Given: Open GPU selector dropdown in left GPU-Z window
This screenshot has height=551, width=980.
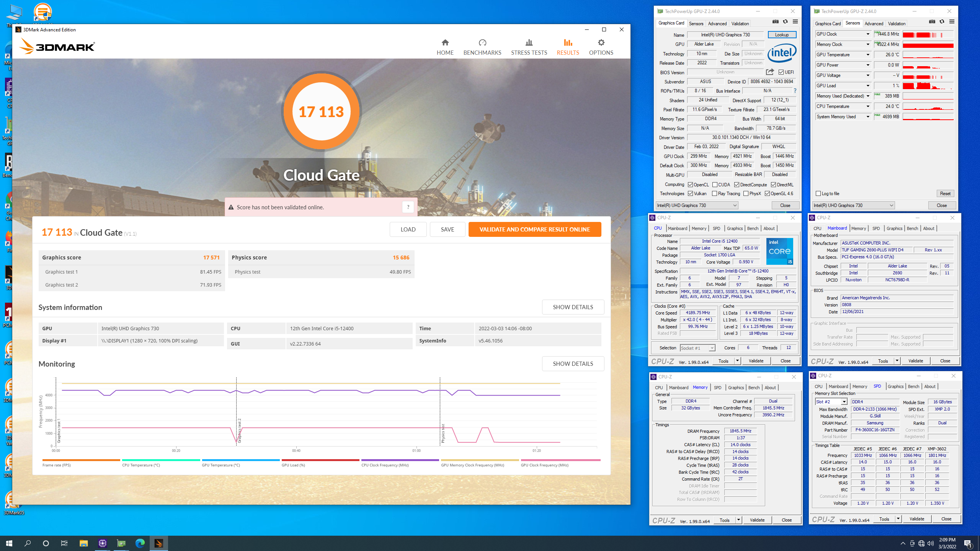Looking at the screenshot, I should (x=697, y=205).
